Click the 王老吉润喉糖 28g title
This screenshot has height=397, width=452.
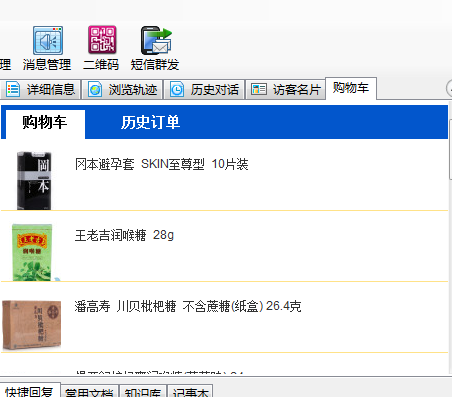pos(124,235)
